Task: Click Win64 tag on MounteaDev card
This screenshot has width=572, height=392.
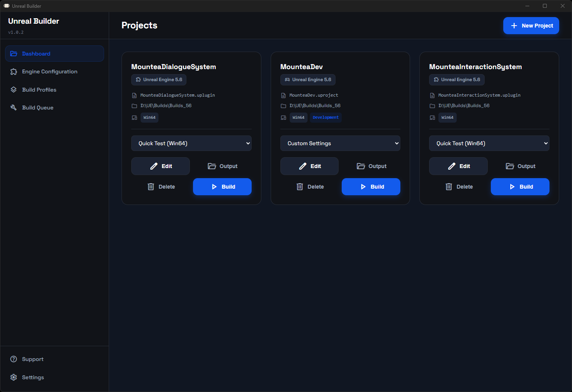Action: [x=299, y=117]
